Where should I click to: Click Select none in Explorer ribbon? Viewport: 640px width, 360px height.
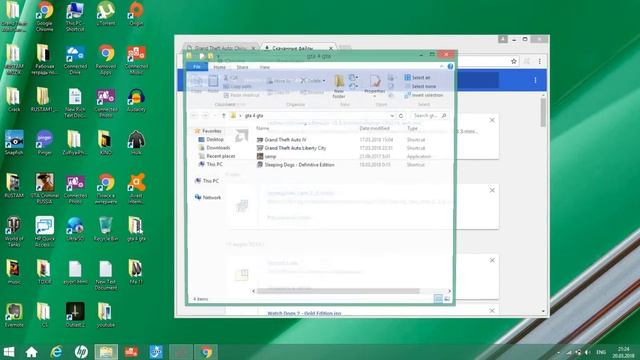420,87
